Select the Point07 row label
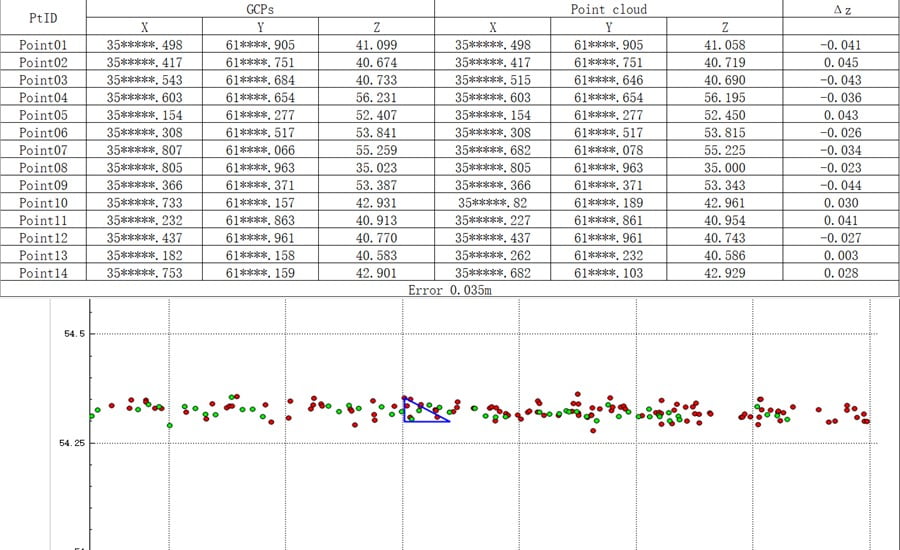 click(43, 148)
